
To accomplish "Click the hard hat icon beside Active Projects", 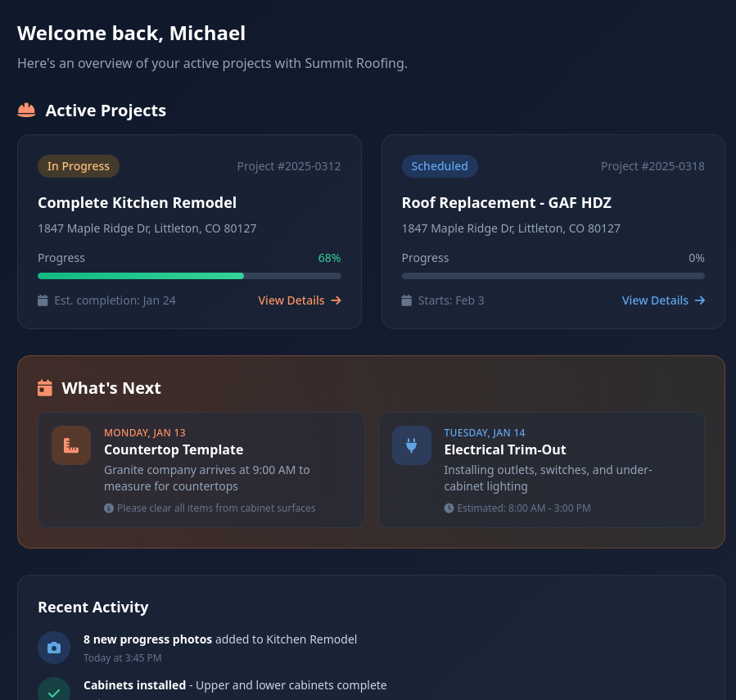I will click(26, 111).
